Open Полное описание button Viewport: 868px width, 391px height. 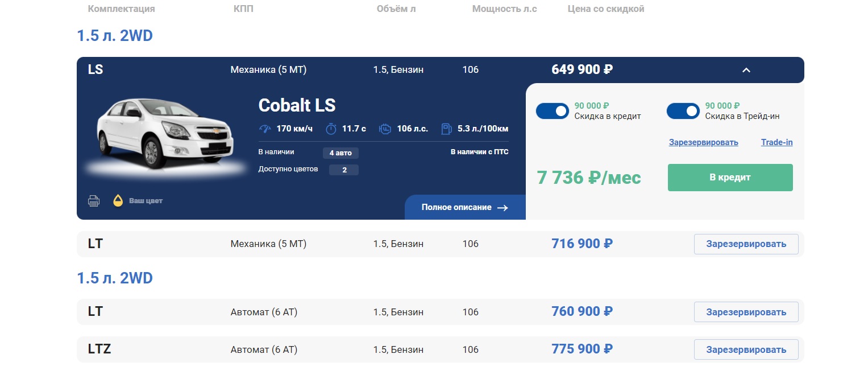point(465,207)
